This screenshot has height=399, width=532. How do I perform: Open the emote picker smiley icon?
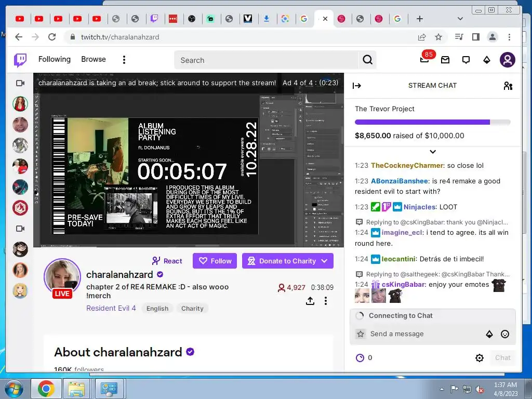tap(505, 334)
